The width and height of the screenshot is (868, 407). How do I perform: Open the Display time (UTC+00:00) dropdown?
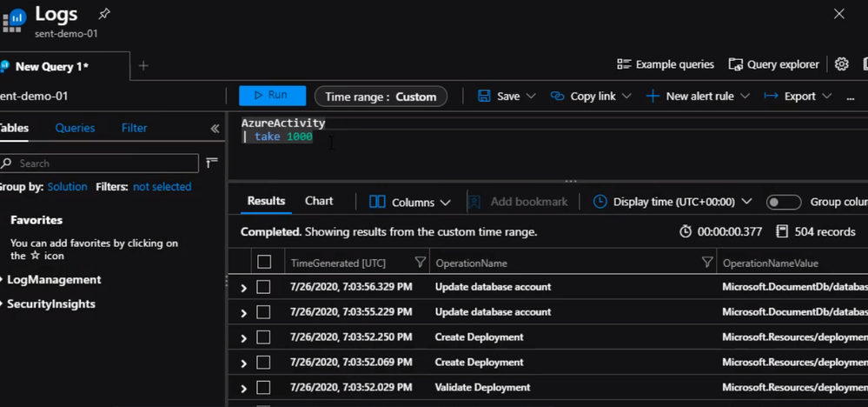673,202
